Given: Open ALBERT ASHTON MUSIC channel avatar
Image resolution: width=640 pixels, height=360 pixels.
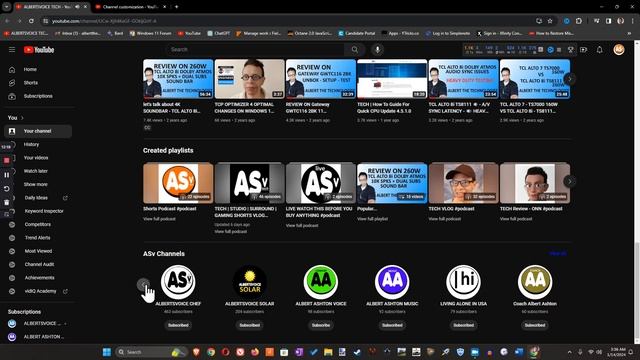Looking at the screenshot, I should [x=392, y=281].
